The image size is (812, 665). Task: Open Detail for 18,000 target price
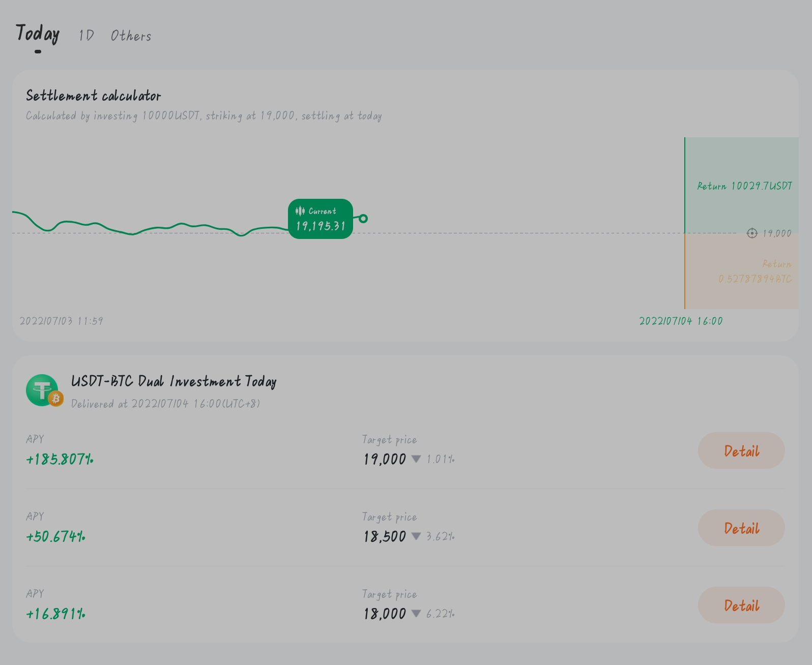coord(741,606)
